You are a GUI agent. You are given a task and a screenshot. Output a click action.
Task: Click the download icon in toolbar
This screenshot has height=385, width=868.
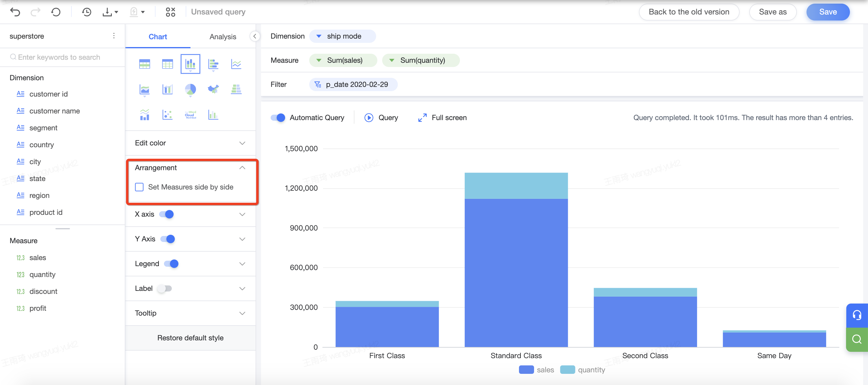[x=107, y=12]
